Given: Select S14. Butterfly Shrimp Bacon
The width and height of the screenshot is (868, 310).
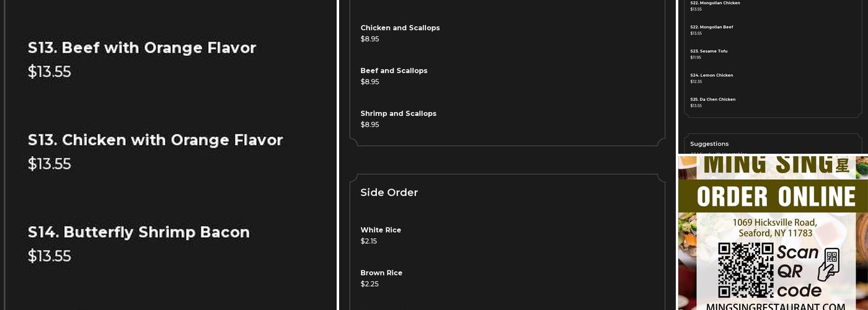Looking at the screenshot, I should pos(139,232).
